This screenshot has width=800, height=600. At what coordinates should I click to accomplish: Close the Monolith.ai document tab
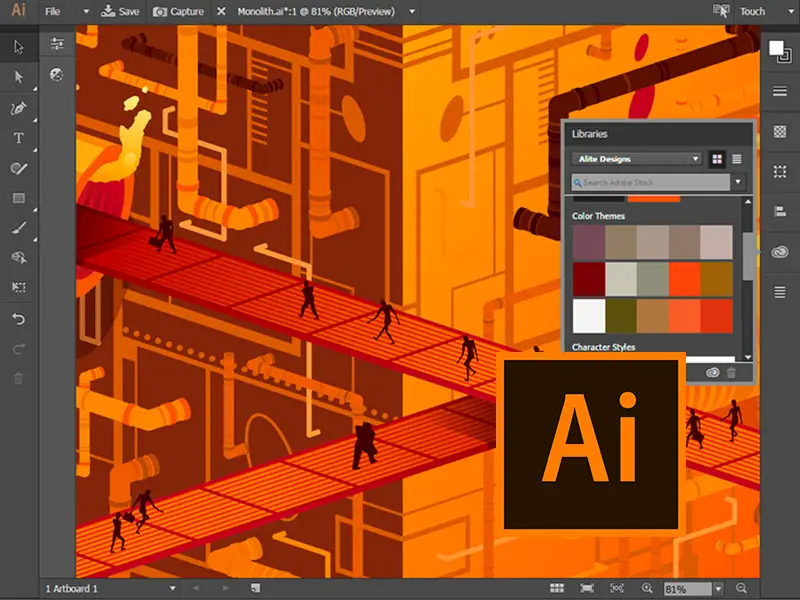222,12
